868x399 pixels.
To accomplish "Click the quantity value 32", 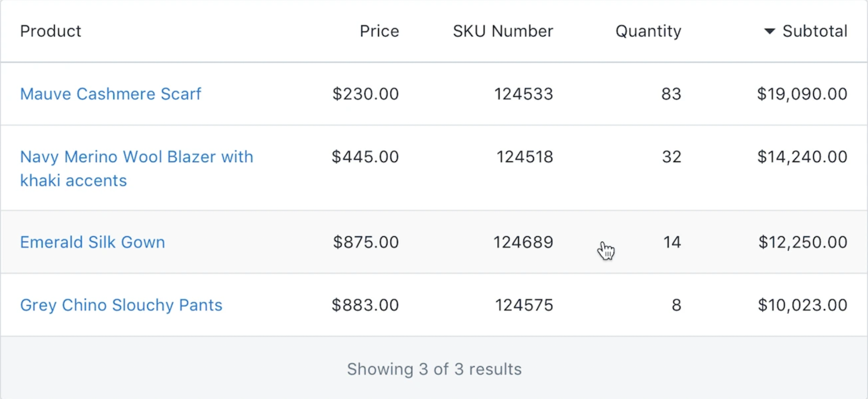I will tap(671, 157).
